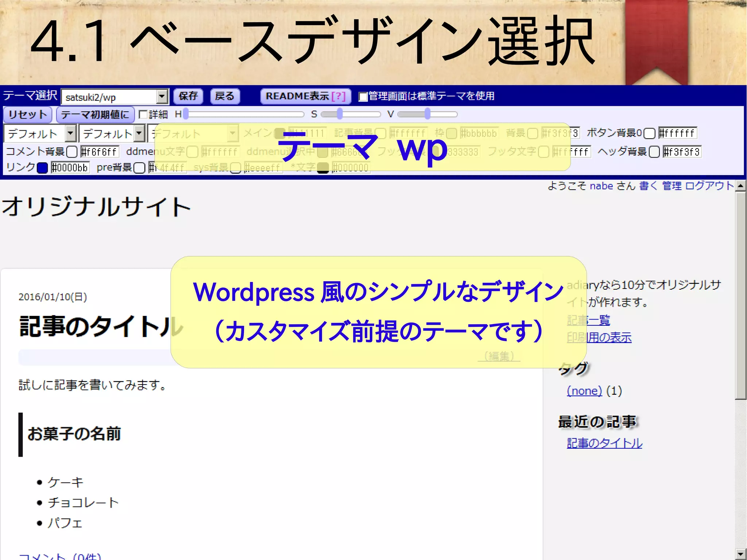Edit the ヘッダ背景 #f3f3f3 field
The image size is (747, 560).
[682, 151]
